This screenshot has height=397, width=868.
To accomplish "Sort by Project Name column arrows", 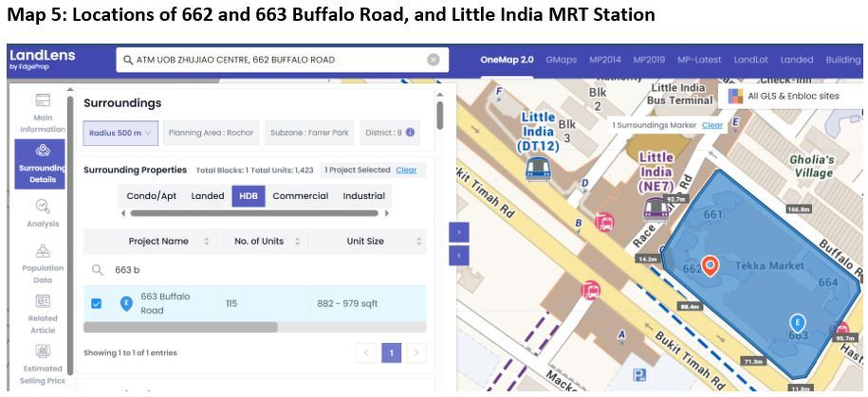I will (207, 242).
